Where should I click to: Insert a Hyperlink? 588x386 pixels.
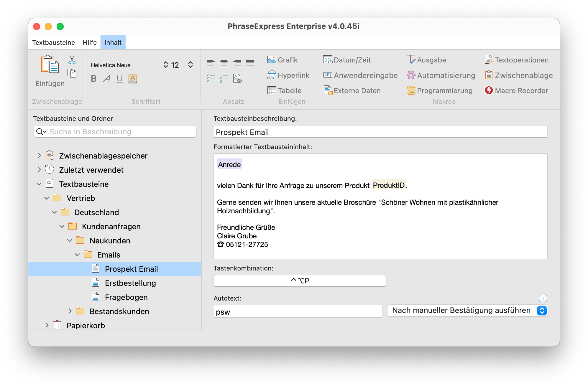288,75
